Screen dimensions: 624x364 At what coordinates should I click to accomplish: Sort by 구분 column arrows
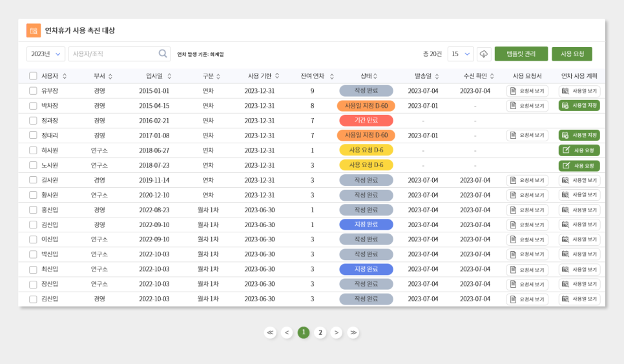218,76
